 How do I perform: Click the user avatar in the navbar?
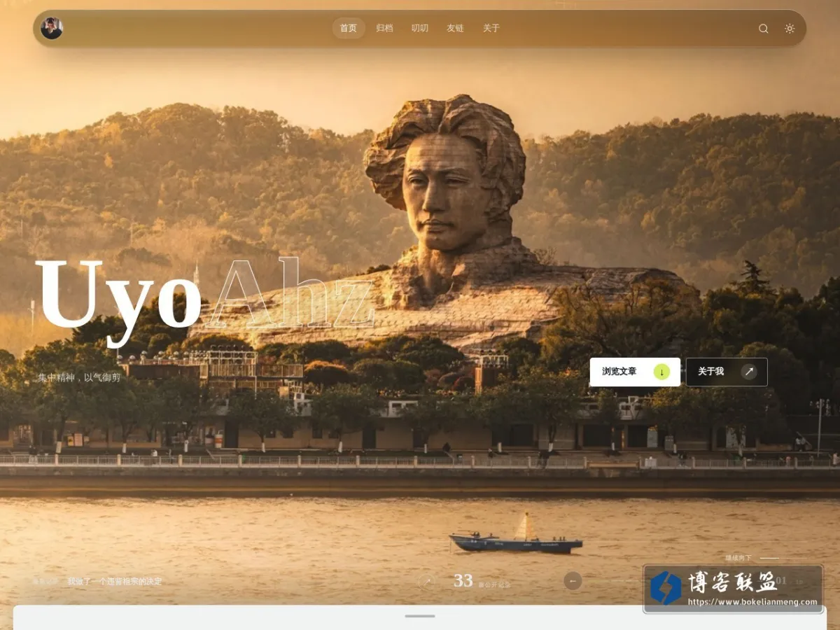click(52, 29)
